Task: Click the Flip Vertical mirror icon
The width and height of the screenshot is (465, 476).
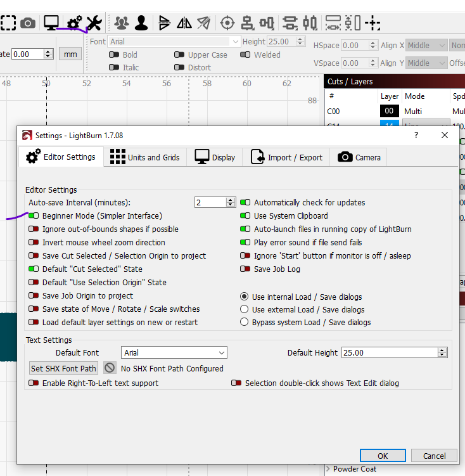Action: 184,23
